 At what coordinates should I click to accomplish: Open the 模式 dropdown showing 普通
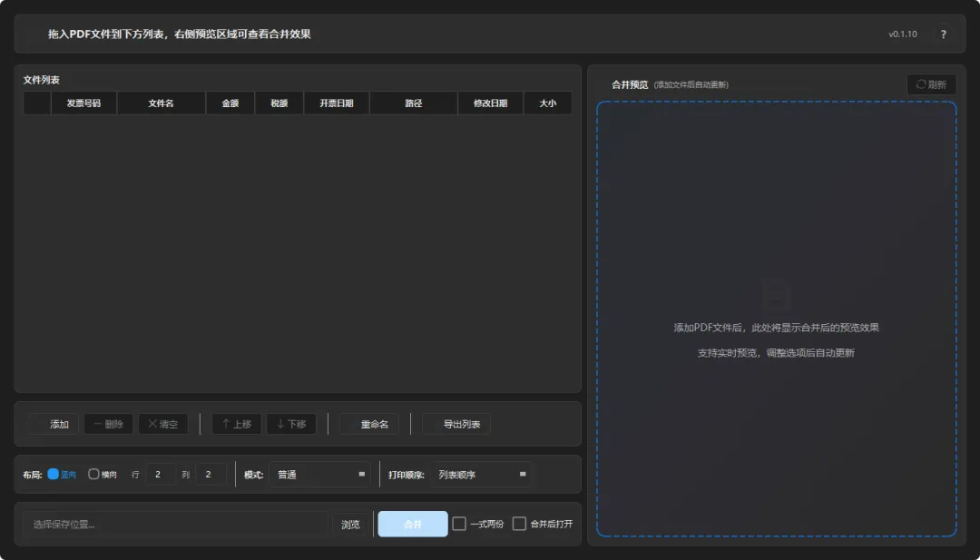[320, 475]
